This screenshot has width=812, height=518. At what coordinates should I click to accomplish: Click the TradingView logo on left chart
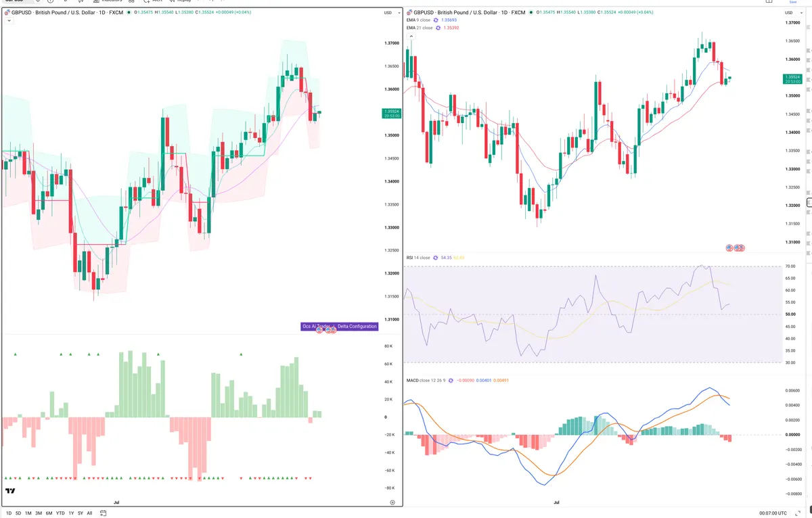(10, 492)
